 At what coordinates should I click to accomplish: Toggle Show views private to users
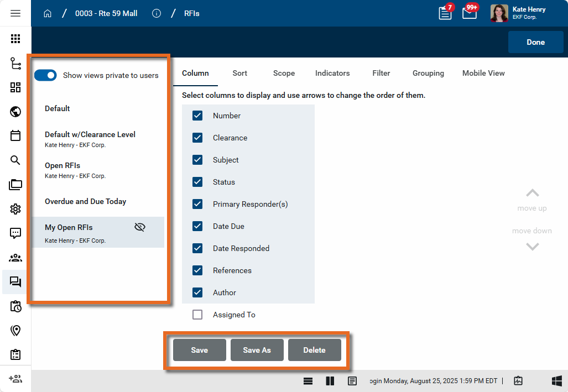coord(45,75)
